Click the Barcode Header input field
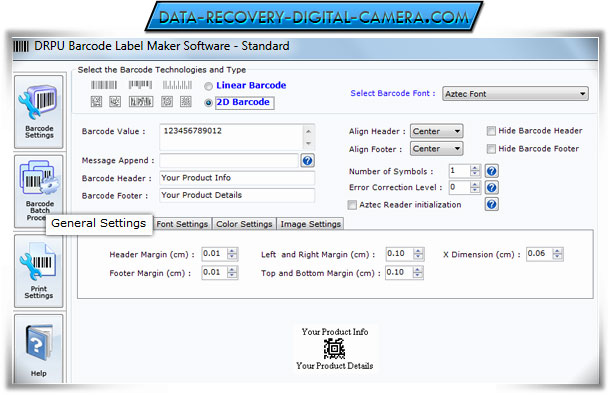610x395 pixels. click(x=237, y=178)
